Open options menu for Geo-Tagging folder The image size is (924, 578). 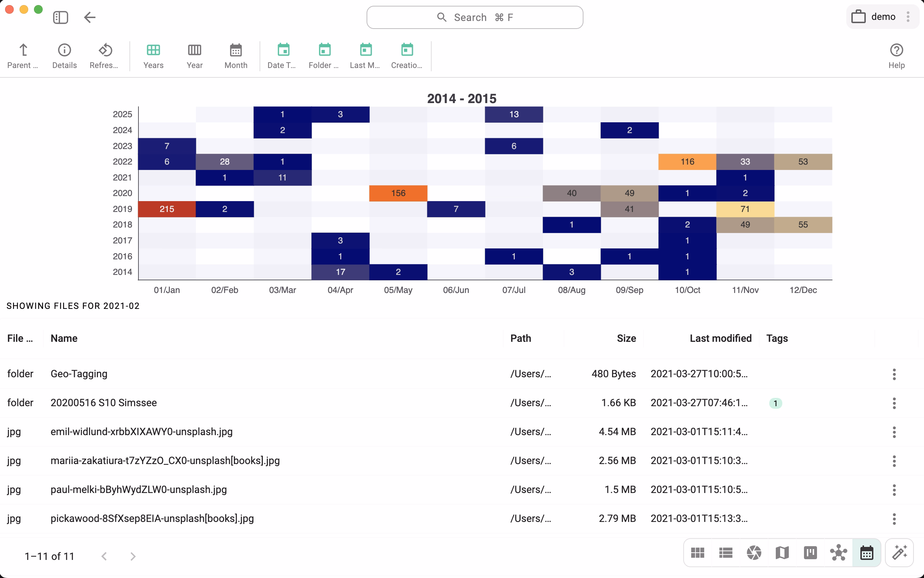(x=894, y=374)
